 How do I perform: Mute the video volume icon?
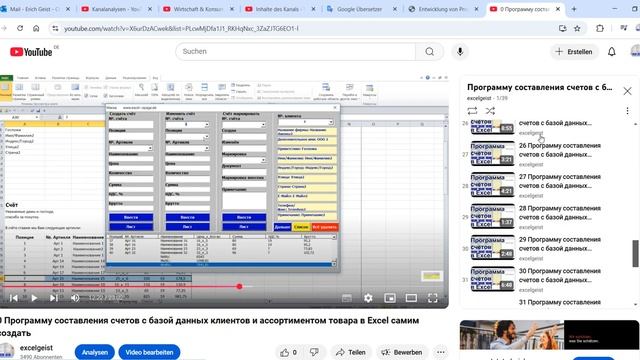[x=75, y=298]
